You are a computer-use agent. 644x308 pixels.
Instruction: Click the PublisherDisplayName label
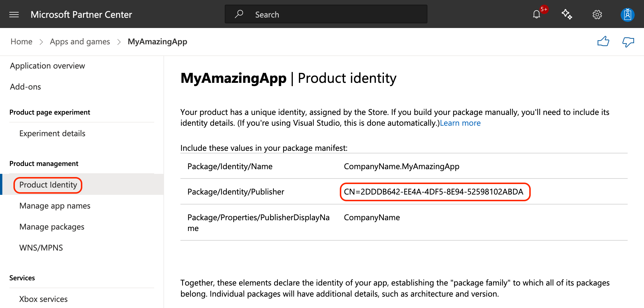(x=258, y=223)
